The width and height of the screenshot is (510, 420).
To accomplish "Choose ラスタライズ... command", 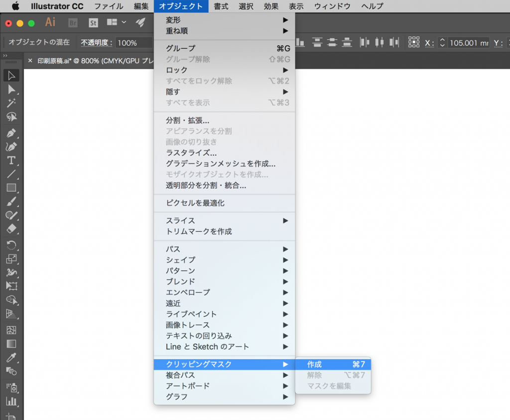I will [x=225, y=153].
